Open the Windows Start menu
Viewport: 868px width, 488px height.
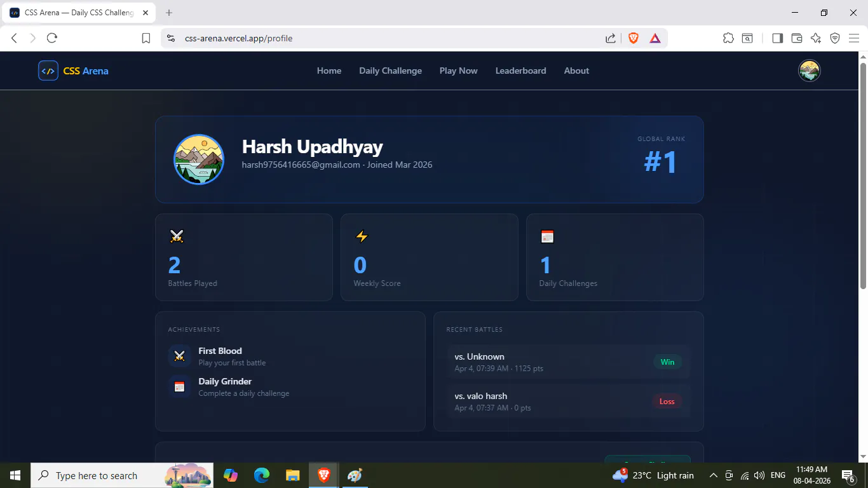pyautogui.click(x=15, y=475)
